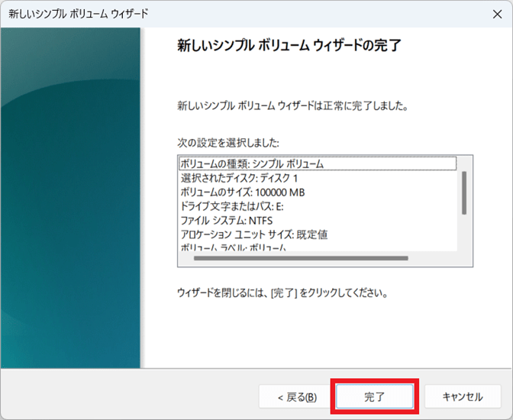This screenshot has width=513, height=420.
Task: Select the partially visible ボリューム ラベル row
Action: click(233, 248)
